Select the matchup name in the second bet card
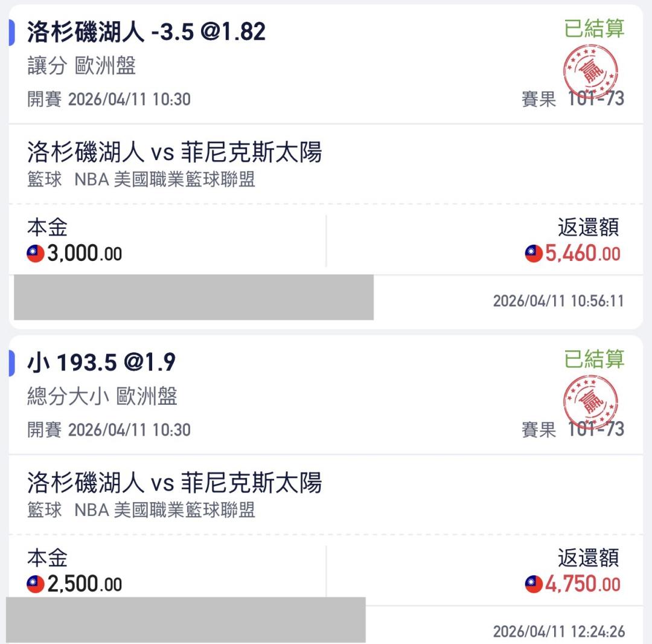The width and height of the screenshot is (652, 644). 174,483
